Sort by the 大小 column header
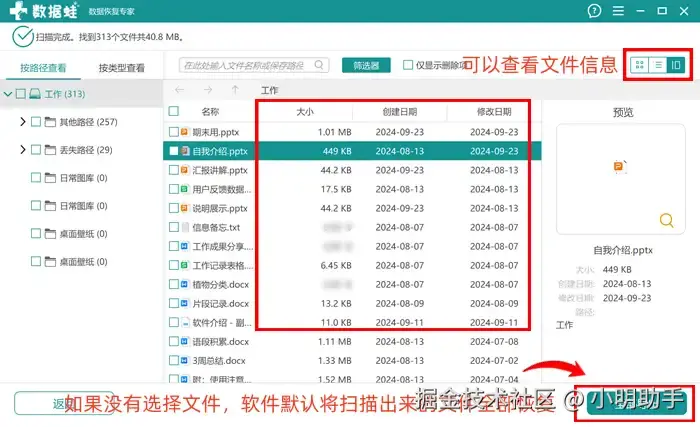This screenshot has width=700, height=427. point(305,112)
